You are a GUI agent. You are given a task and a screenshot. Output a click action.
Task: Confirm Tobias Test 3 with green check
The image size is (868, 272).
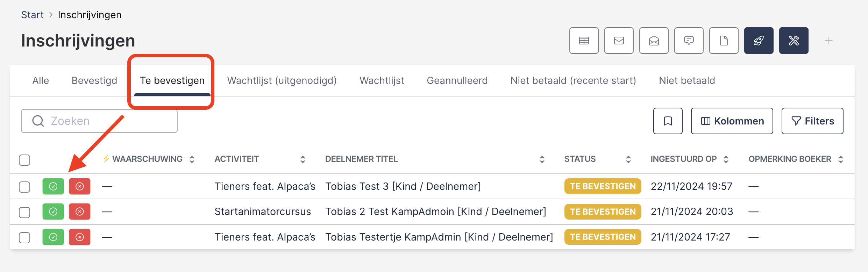53,186
